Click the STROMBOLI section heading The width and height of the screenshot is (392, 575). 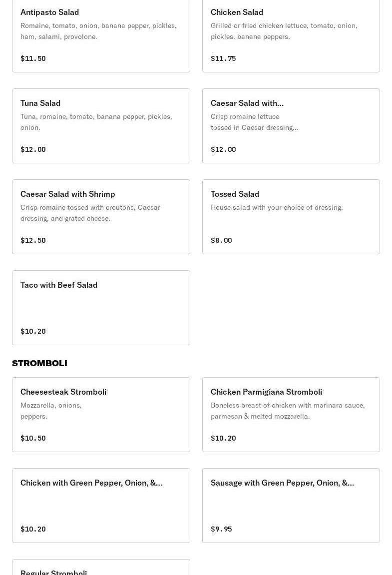[x=39, y=363]
